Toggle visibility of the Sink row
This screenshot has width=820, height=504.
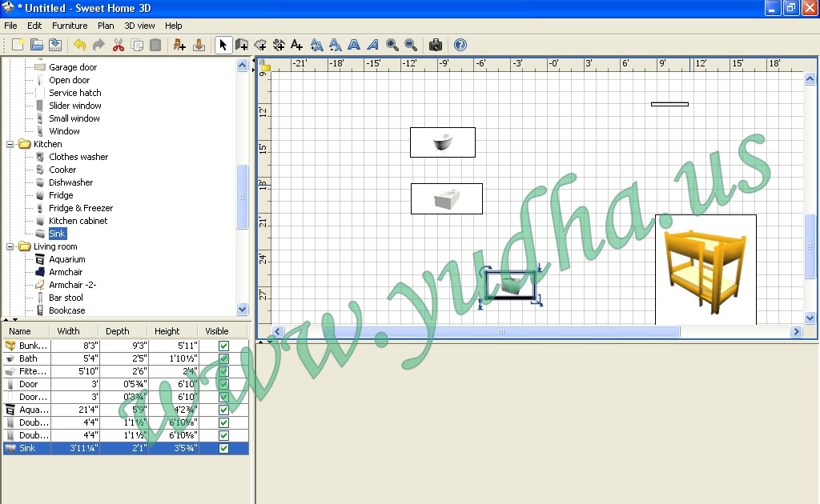click(224, 448)
